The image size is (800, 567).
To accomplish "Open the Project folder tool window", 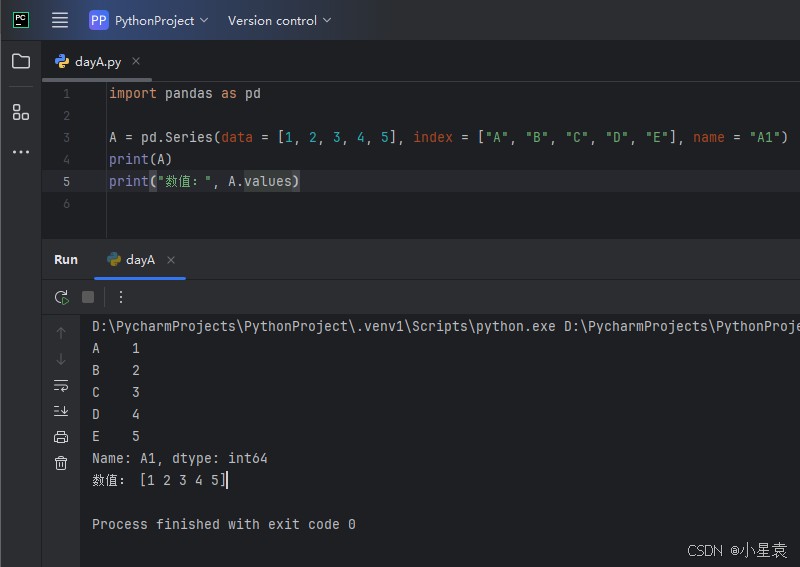I will coord(21,61).
